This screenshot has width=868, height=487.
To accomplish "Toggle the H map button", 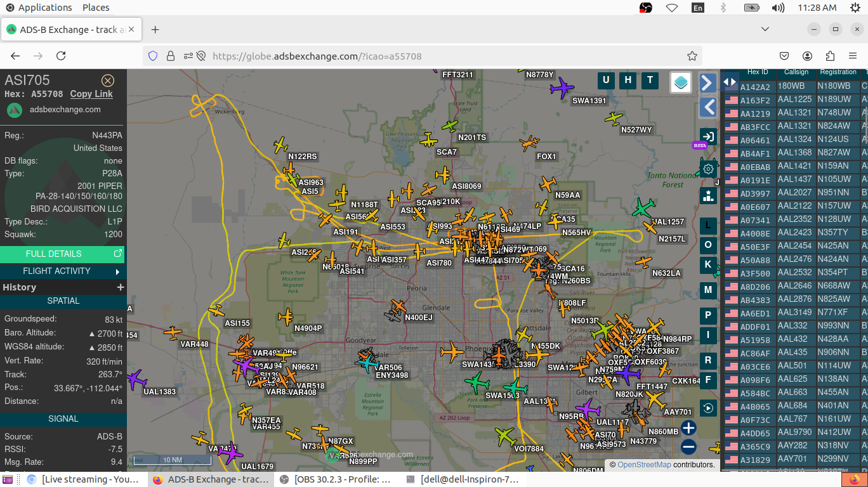I will point(628,80).
